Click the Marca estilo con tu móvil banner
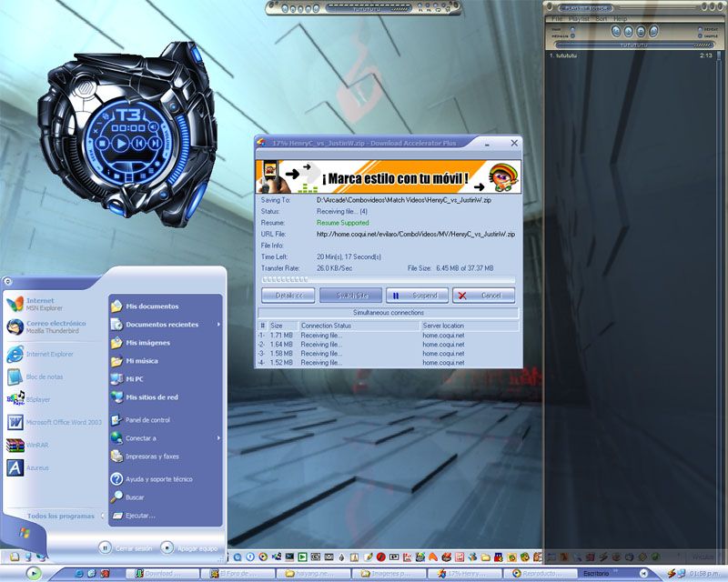The image size is (728, 582). pyautogui.click(x=389, y=176)
